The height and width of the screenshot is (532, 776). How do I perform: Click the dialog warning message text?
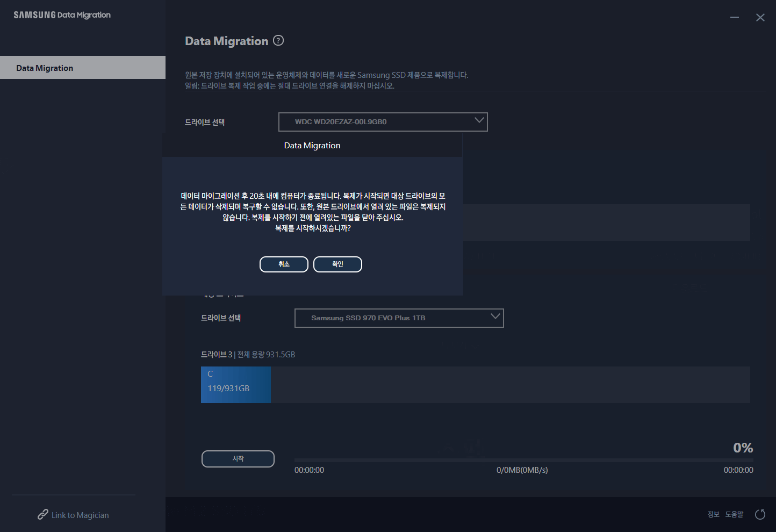(x=313, y=212)
